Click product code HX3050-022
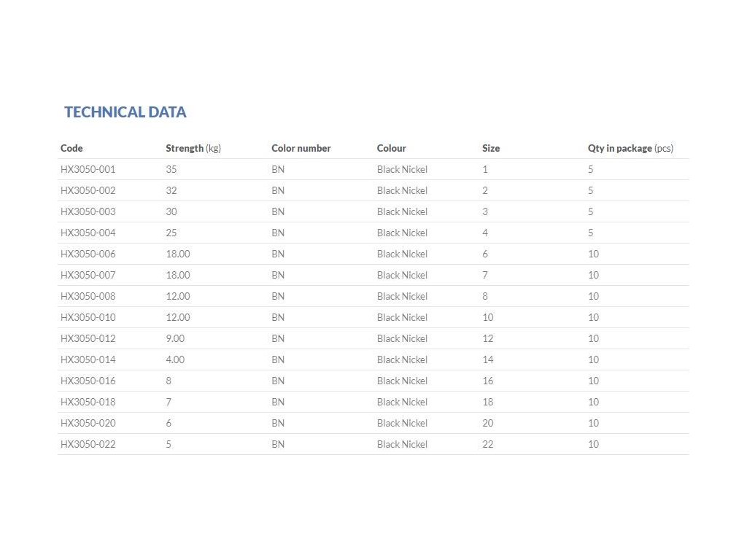 coord(88,444)
